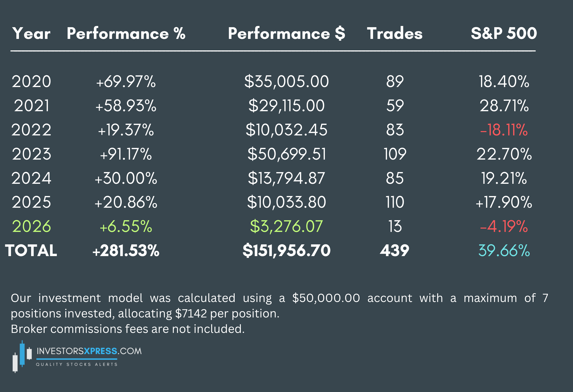Click the cyan total S&P value 39.66%
Screen dimensions: 573x392
(504, 251)
